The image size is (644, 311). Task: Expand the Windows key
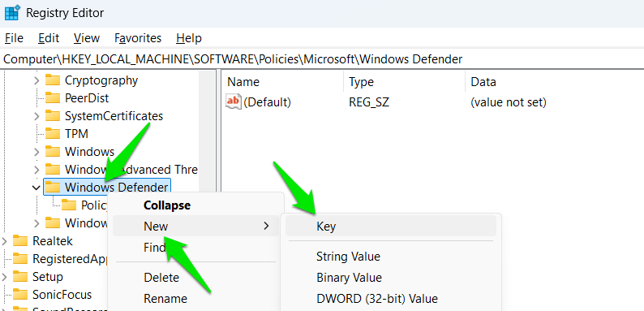click(x=36, y=152)
